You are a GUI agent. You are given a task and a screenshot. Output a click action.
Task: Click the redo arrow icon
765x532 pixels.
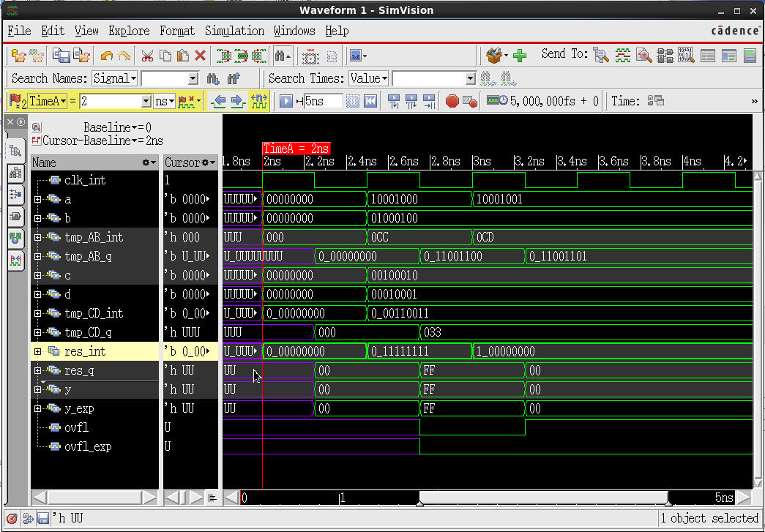click(124, 56)
